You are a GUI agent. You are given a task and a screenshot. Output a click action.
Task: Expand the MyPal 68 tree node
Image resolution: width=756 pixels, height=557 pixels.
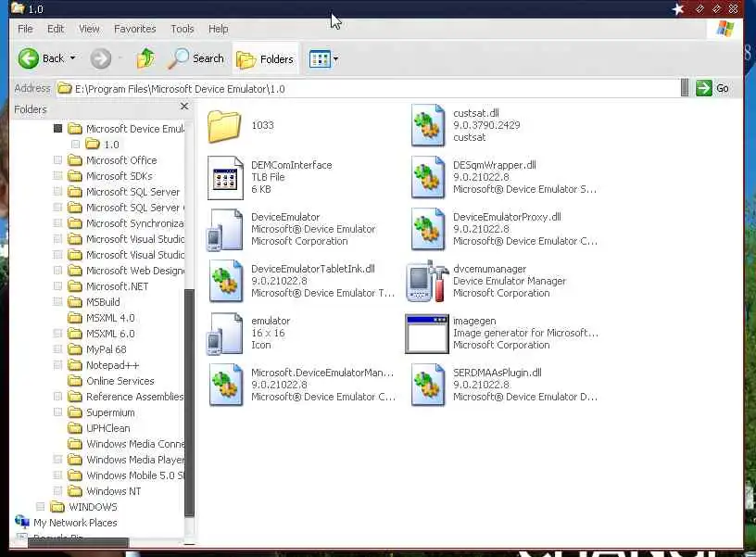[57, 349]
